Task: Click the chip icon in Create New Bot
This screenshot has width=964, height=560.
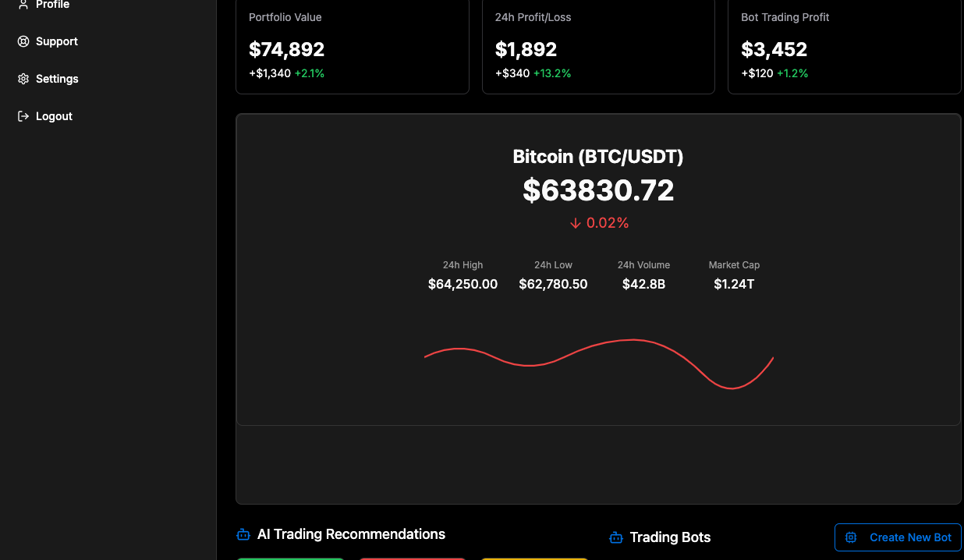Action: 851,537
